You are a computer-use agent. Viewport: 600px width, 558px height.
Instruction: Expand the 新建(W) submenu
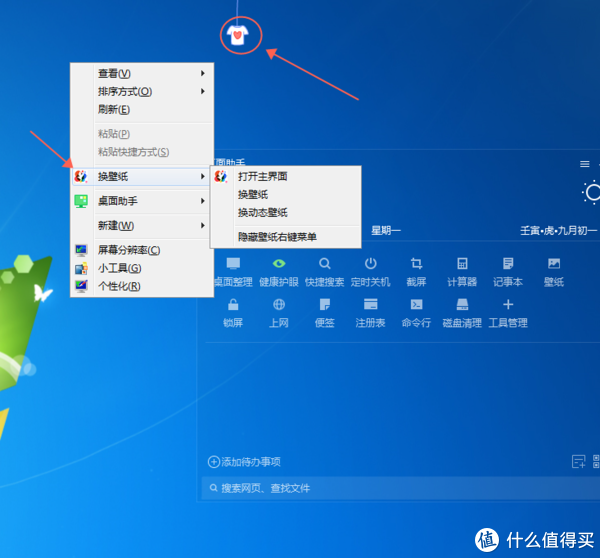click(x=142, y=225)
